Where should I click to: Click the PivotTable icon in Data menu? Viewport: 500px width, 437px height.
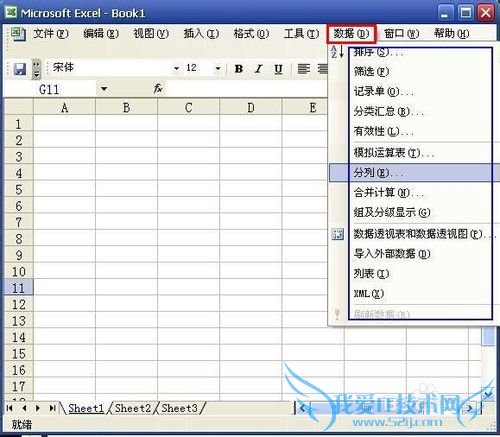tap(338, 234)
